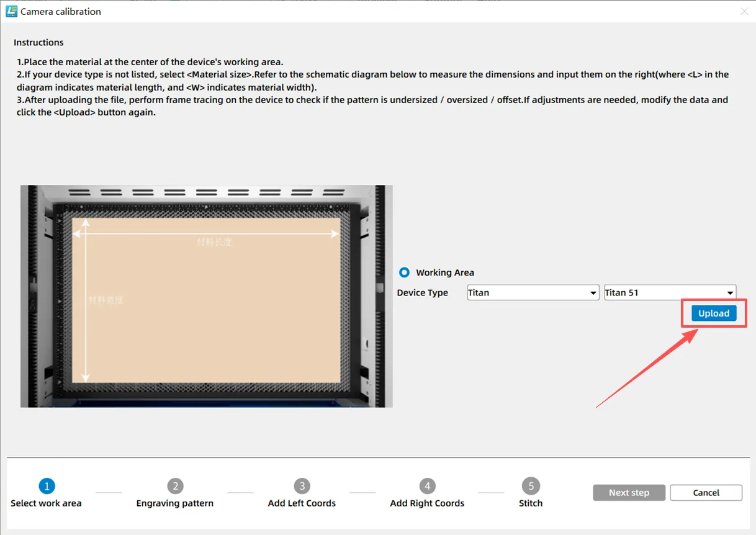The width and height of the screenshot is (756, 535).
Task: Switch to the Engraving pattern step
Action: 175,503
